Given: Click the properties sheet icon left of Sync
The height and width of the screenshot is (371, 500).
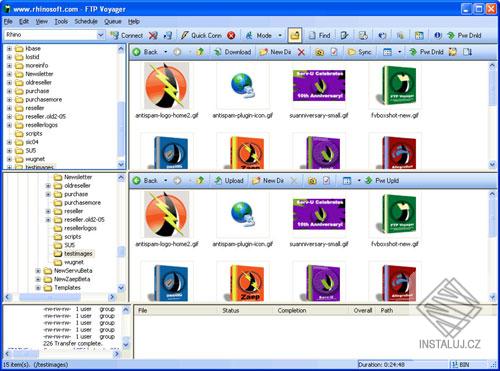Looking at the screenshot, I should (334, 52).
